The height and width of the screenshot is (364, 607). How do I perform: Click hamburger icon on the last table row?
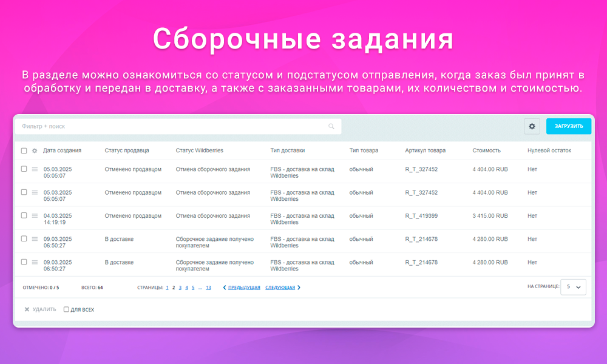(35, 262)
